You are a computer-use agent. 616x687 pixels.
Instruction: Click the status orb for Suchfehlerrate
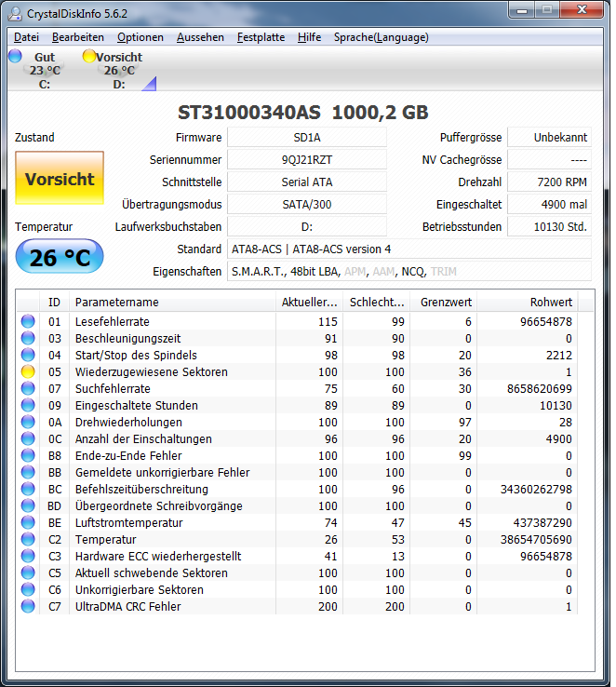[x=28, y=388]
